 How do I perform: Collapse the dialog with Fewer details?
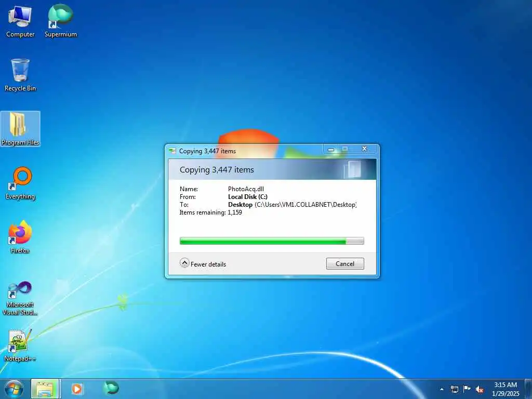203,263
